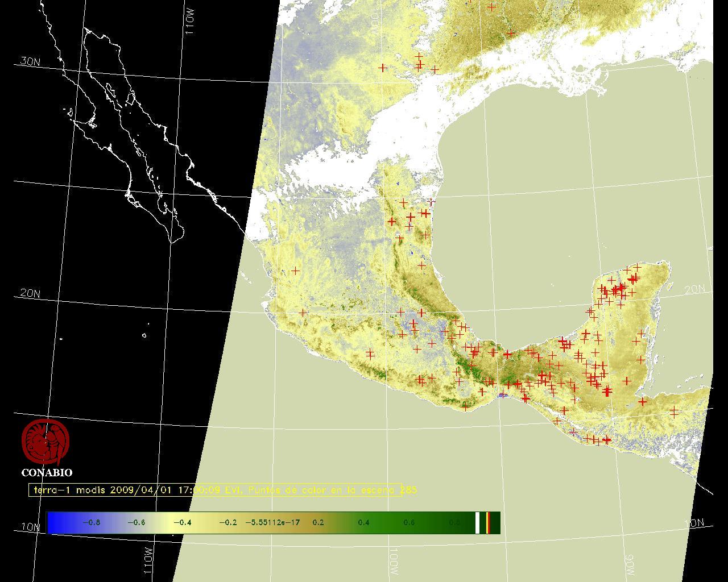The height and width of the screenshot is (582, 728).
Task: Click the 0.6 label on the color scale
Action: pos(409,522)
